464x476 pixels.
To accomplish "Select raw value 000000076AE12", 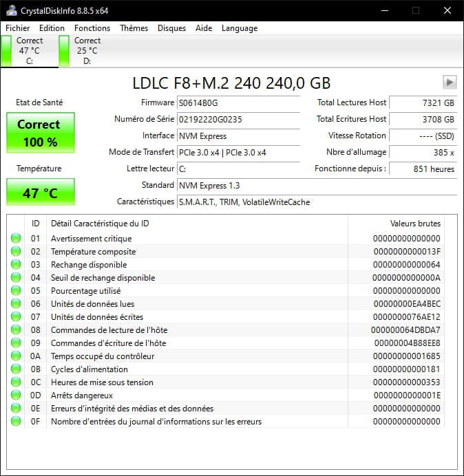I will coord(407,317).
